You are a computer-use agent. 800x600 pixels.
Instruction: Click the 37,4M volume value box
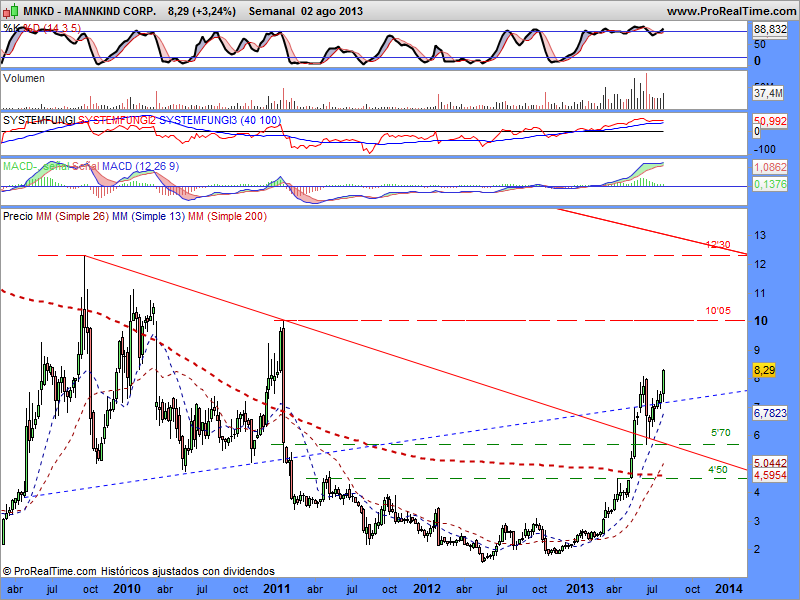[768, 93]
